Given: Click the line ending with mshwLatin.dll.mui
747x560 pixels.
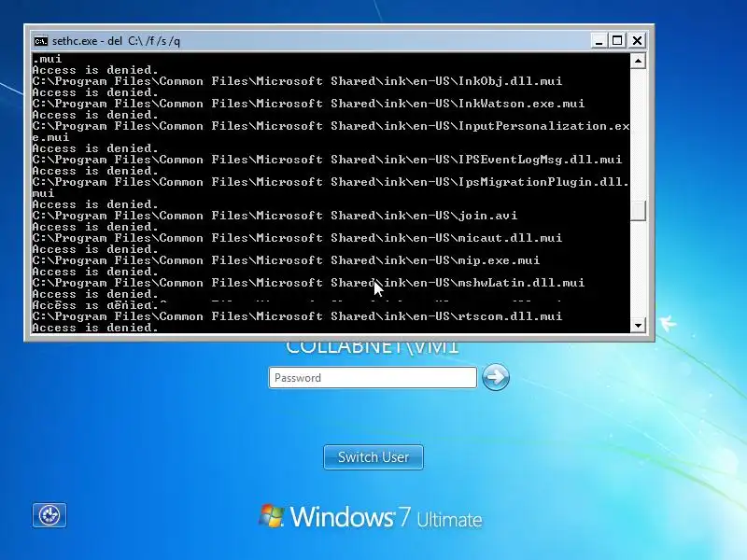Looking at the screenshot, I should coord(308,283).
